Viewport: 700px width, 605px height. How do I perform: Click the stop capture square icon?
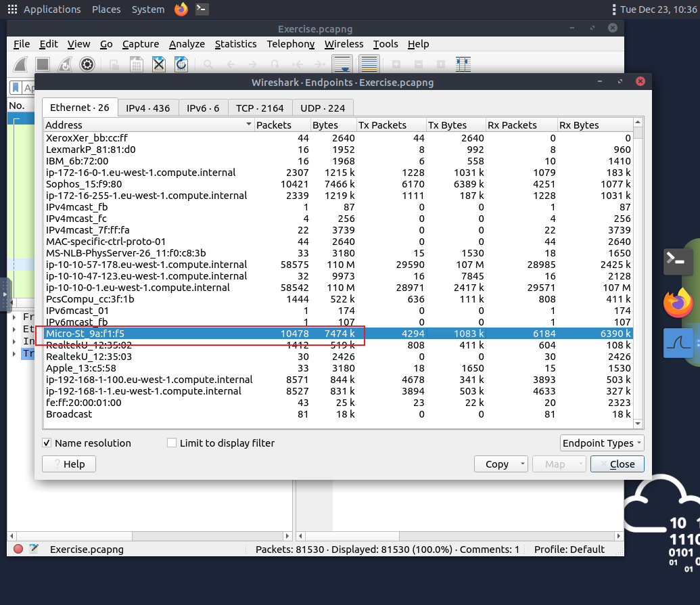click(x=43, y=64)
